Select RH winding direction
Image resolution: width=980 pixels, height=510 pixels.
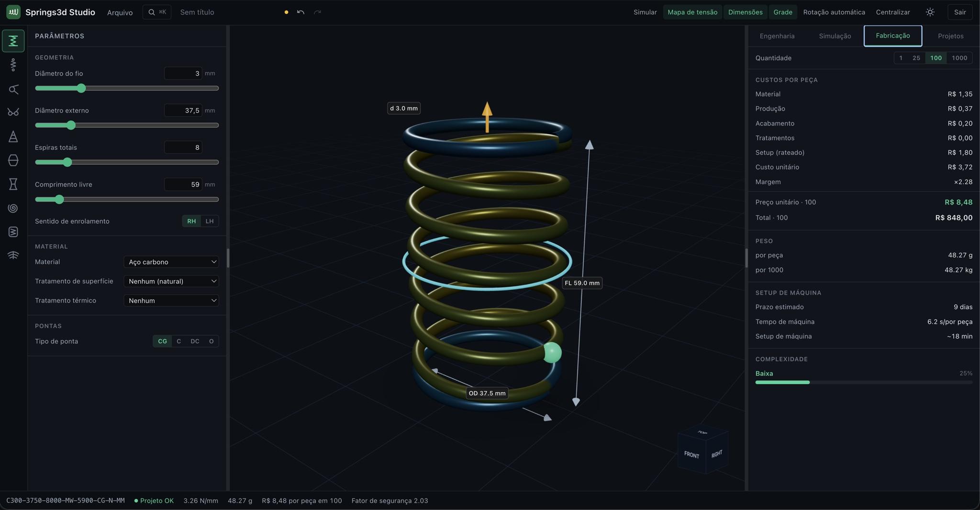click(x=191, y=221)
